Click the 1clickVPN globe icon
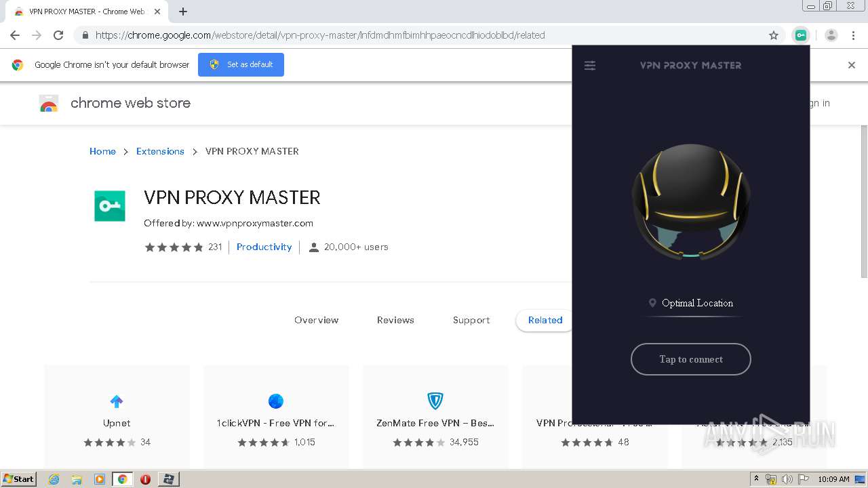The width and height of the screenshot is (868, 488). point(276,401)
